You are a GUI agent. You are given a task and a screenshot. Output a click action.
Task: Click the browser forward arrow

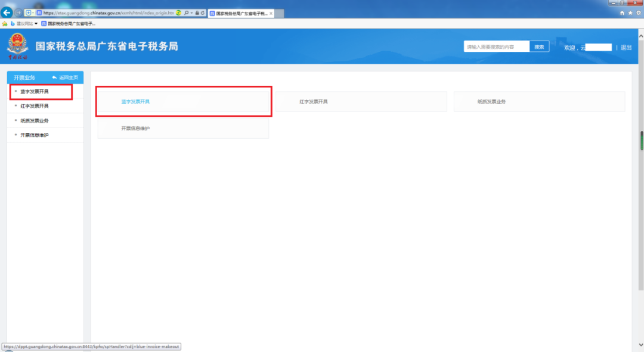[x=18, y=13]
